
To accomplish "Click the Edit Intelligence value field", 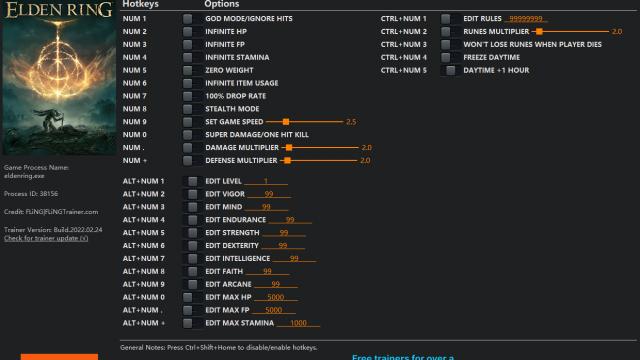I will pos(294,258).
